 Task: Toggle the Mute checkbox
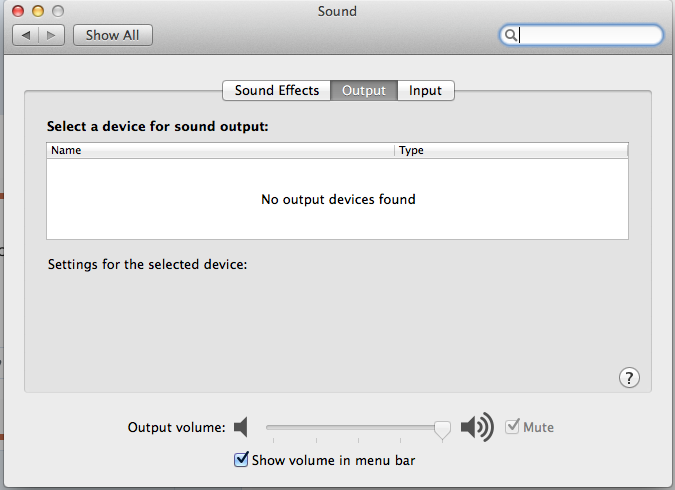click(513, 427)
